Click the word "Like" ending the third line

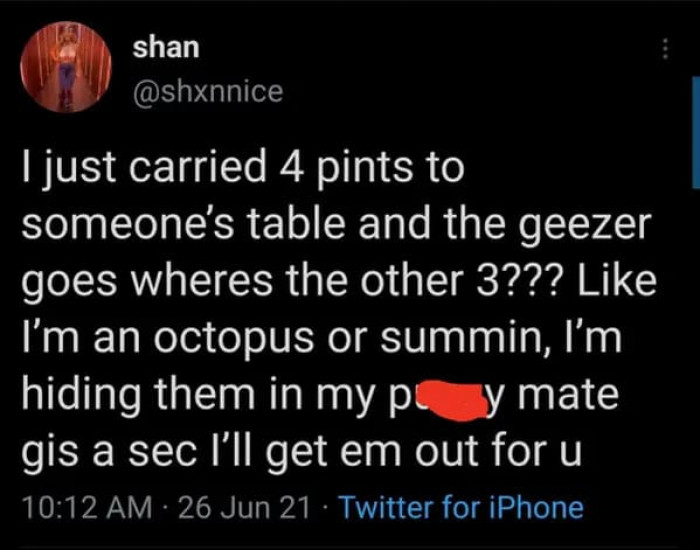[x=619, y=282]
